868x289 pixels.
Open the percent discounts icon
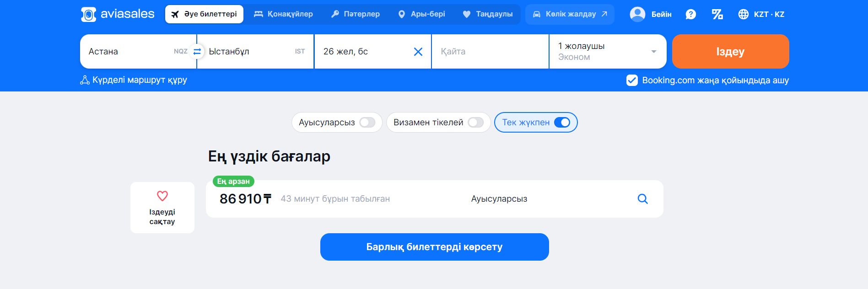pos(717,14)
